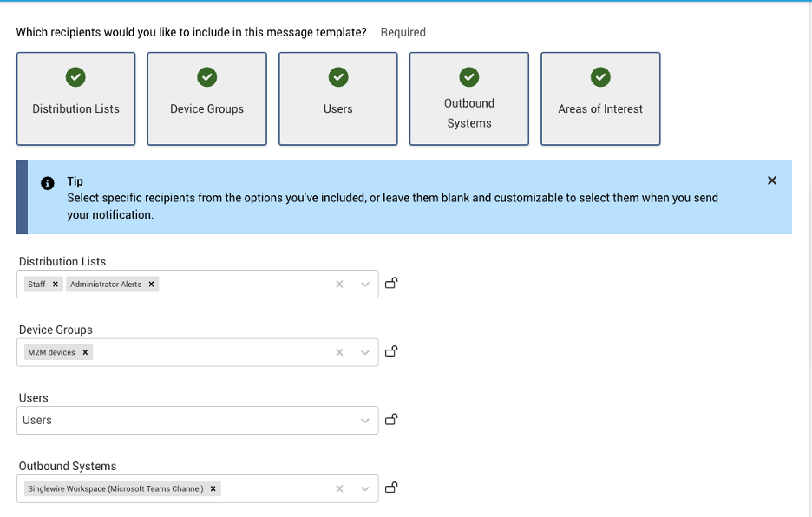
Task: Toggle the lock icon for Outbound Systems
Action: pos(391,488)
